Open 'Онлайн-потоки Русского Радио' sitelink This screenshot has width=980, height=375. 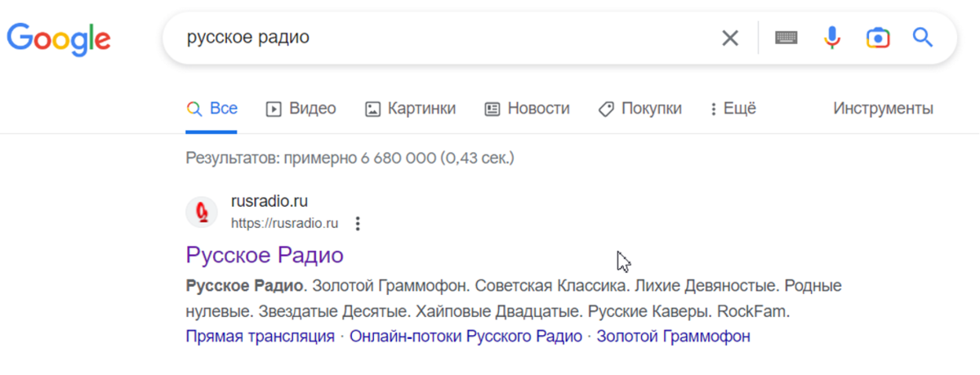tap(466, 336)
